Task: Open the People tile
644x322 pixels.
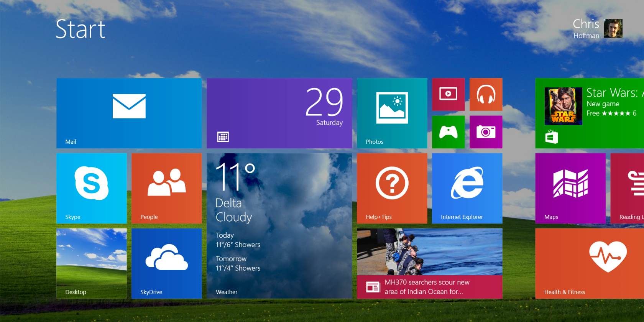Action: point(166,188)
